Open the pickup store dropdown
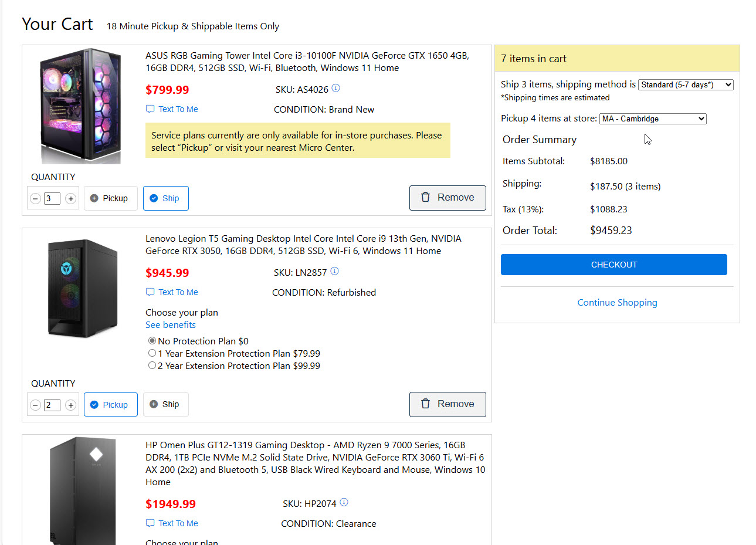The height and width of the screenshot is (545, 756). click(653, 119)
